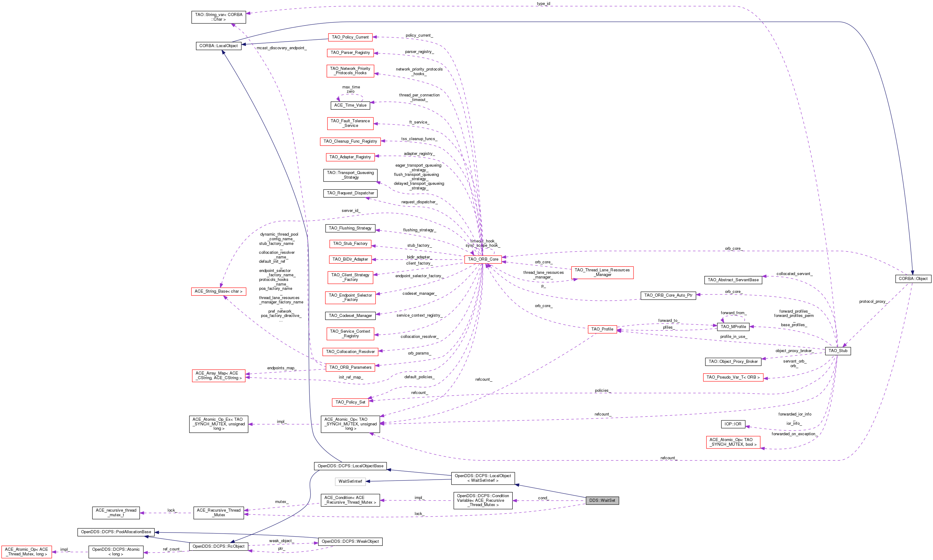Select ACE_Atomic_Op_Ex TAO_SYNCH_MUTEX unsigned long node

(218, 424)
